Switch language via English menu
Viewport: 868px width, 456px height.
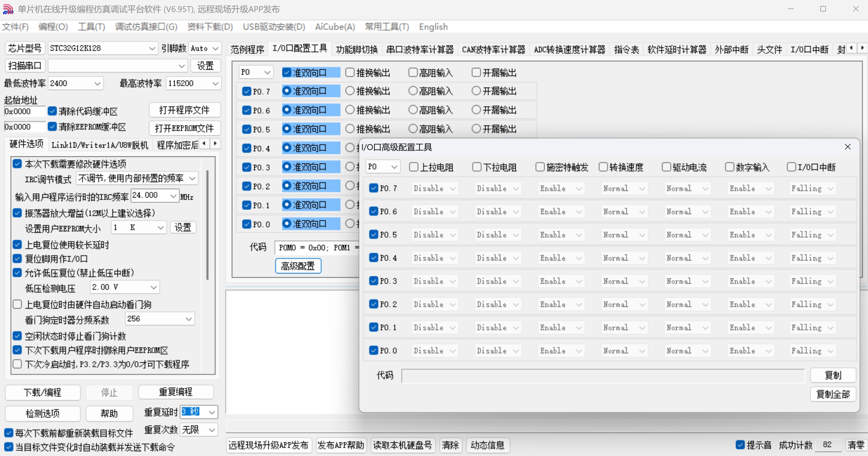tap(433, 27)
